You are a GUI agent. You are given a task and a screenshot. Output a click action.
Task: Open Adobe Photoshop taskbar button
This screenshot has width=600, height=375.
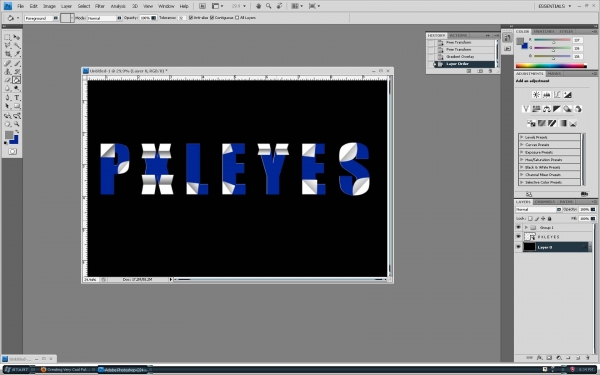[122, 370]
